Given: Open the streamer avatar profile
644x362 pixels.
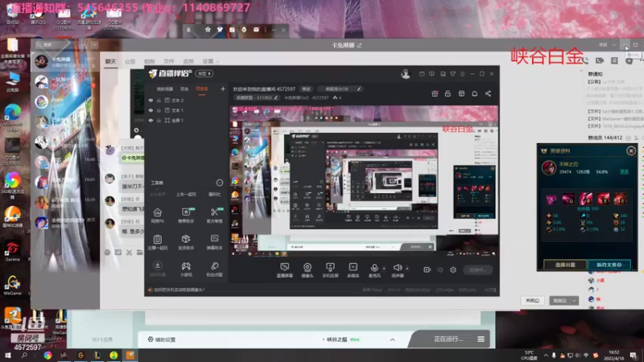Looking at the screenshot, I should click(406, 74).
